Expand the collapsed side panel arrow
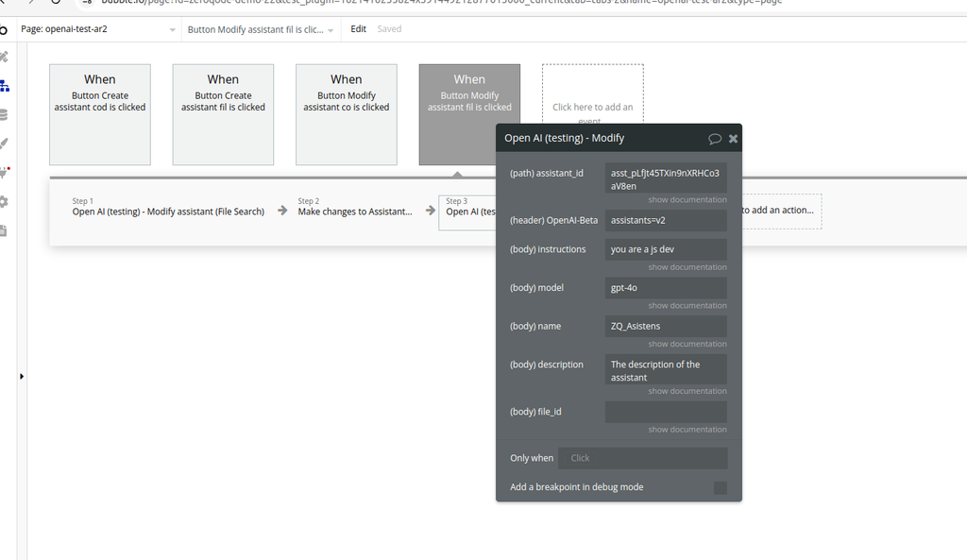This screenshot has height=560, width=967. (x=22, y=376)
